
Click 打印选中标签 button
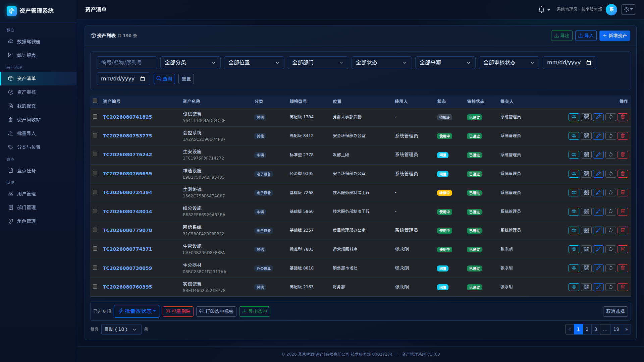[x=216, y=312]
